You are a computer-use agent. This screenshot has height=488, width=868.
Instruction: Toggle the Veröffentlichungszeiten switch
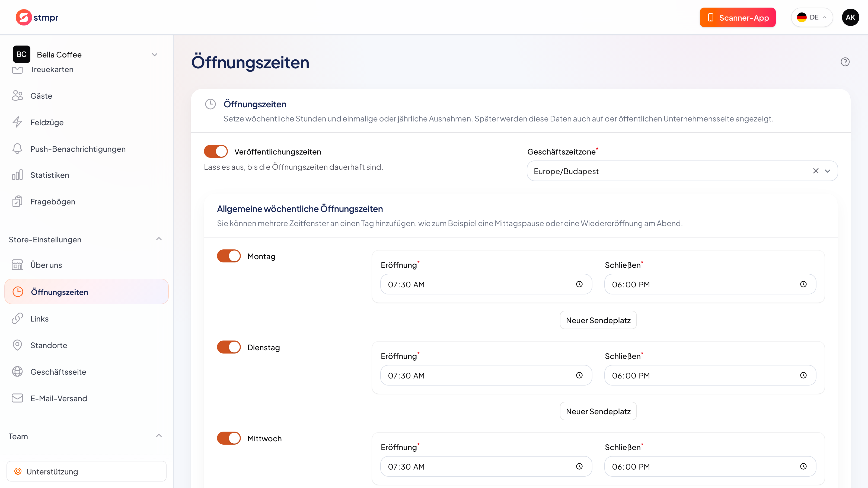pyautogui.click(x=216, y=152)
